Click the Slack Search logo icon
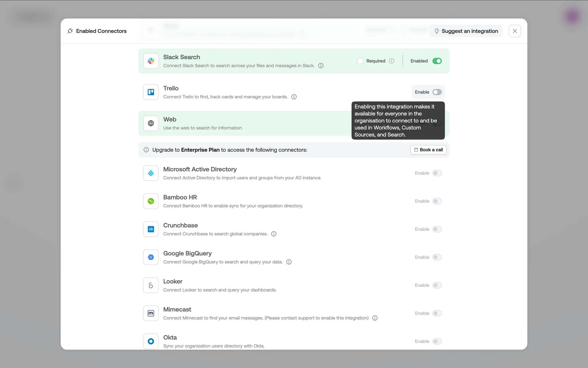588x368 pixels. pos(151,61)
